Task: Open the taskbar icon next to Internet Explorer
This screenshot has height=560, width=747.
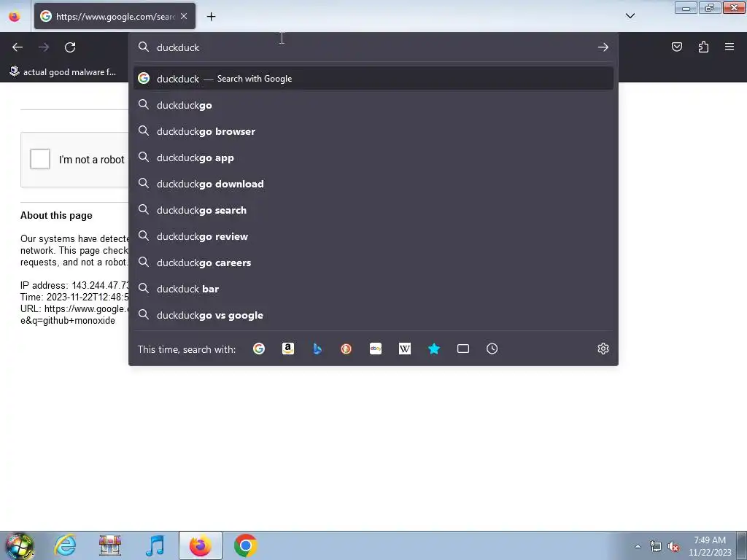Action: pyautogui.click(x=110, y=545)
